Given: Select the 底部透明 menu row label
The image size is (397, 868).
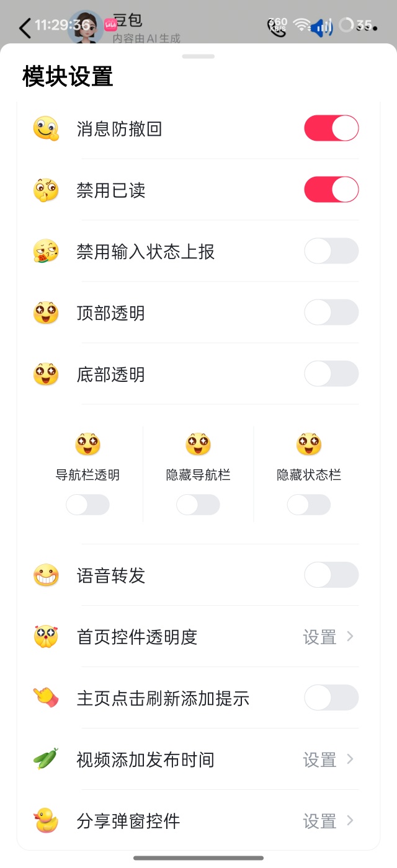Looking at the screenshot, I should (x=111, y=374).
